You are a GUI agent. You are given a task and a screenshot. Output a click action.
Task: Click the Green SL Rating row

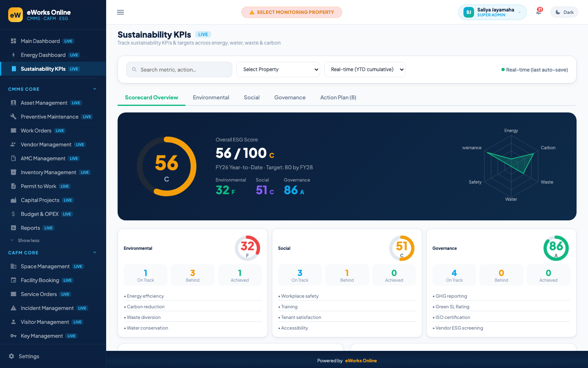[x=501, y=307]
